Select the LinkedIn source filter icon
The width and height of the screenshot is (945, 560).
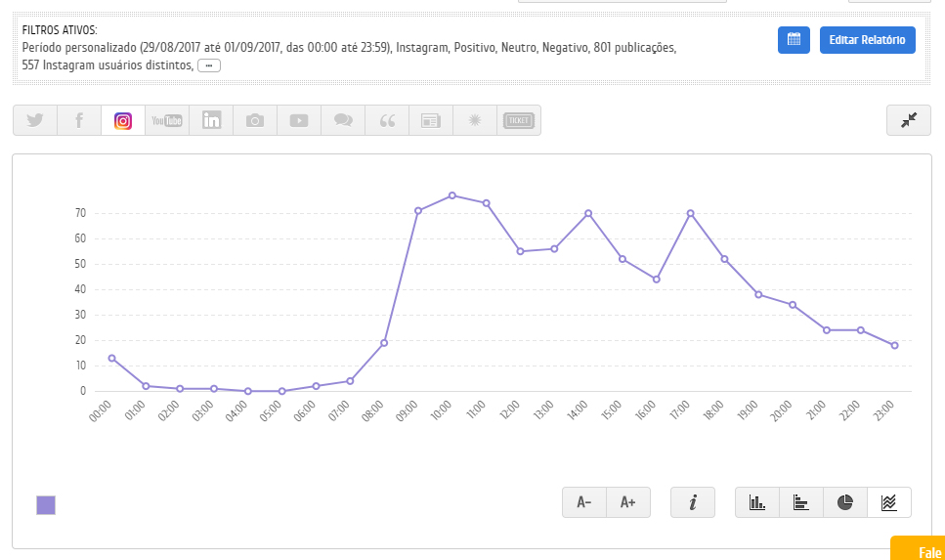click(211, 120)
